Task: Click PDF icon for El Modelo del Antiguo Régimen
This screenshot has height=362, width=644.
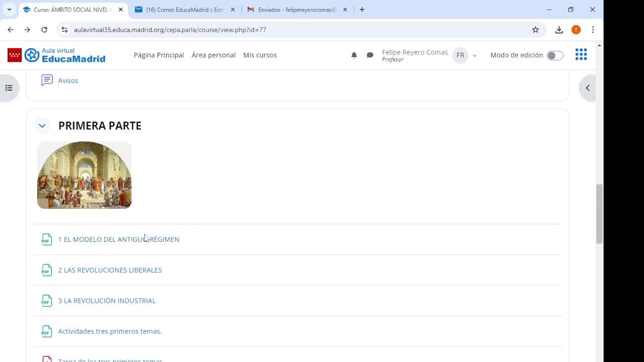Action: [47, 239]
